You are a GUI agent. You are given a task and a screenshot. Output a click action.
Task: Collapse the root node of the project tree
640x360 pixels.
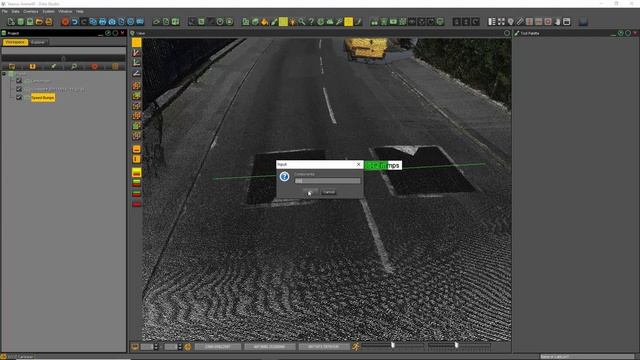[x=4, y=74]
